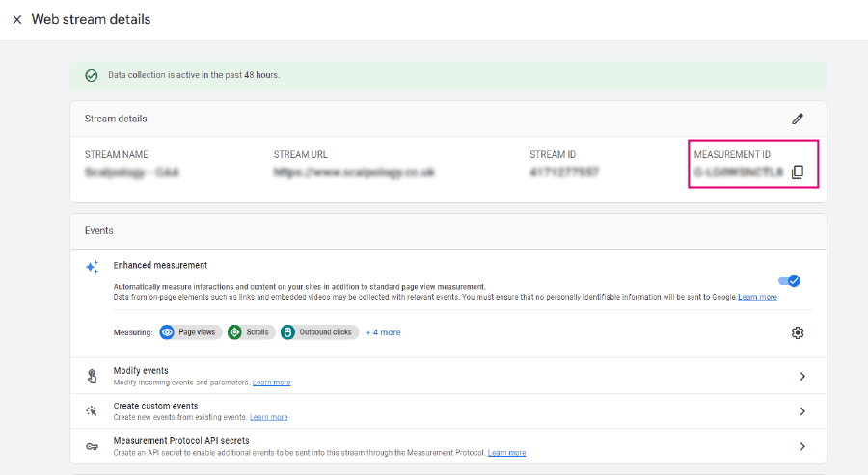This screenshot has height=475, width=868.
Task: Expand Modify events chevron arrow
Action: (x=802, y=376)
